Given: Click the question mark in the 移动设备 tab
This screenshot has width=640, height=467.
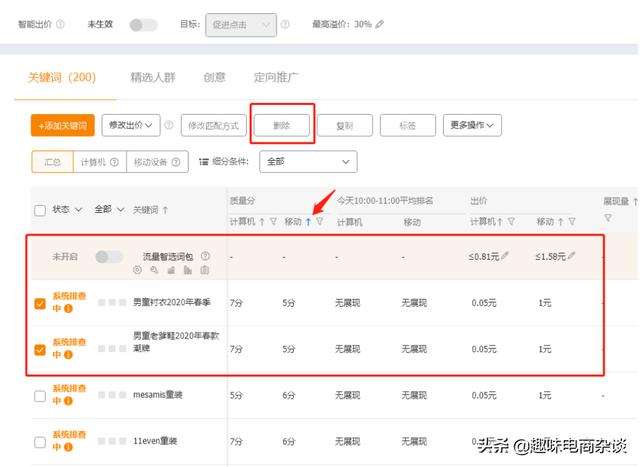Looking at the screenshot, I should 176,162.
